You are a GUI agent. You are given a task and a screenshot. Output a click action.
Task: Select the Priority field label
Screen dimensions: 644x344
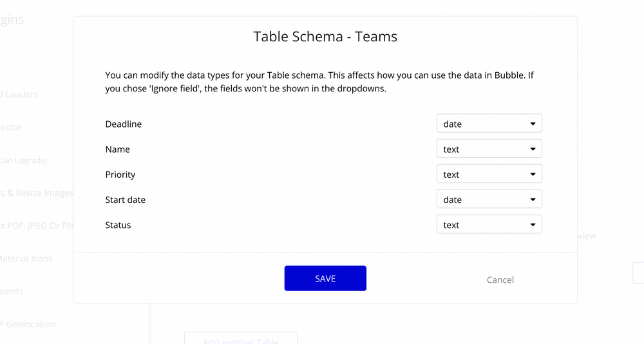[x=120, y=175]
